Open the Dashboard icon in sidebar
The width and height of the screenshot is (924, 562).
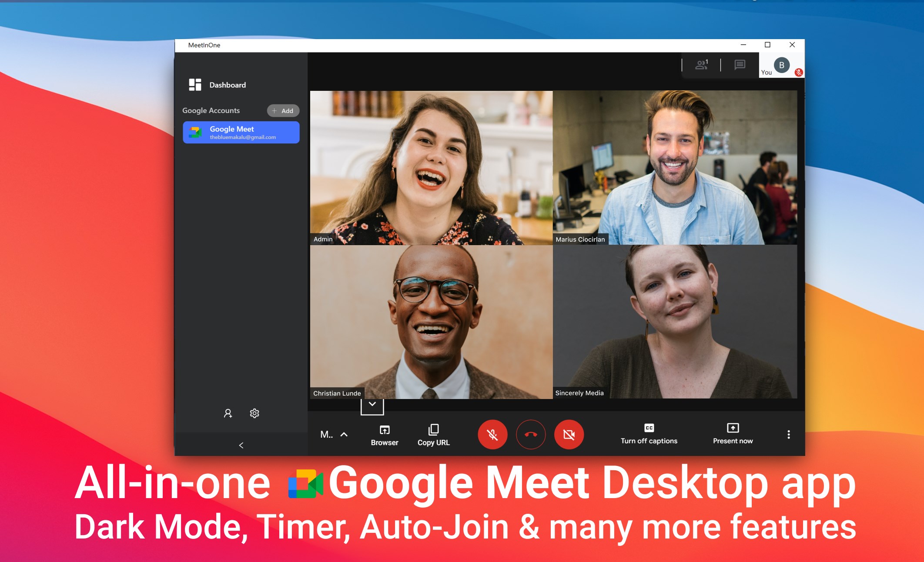195,85
